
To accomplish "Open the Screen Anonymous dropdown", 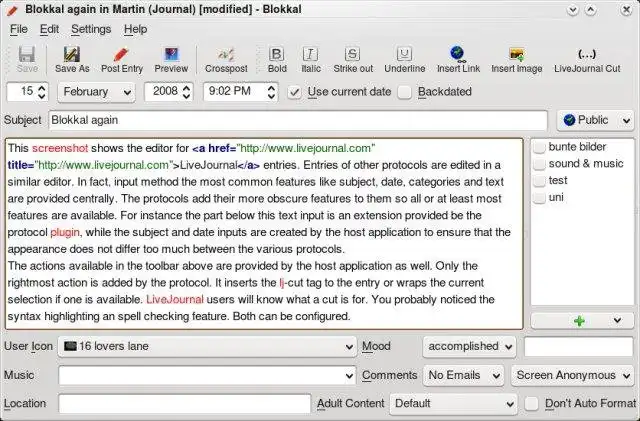I will tap(573, 375).
